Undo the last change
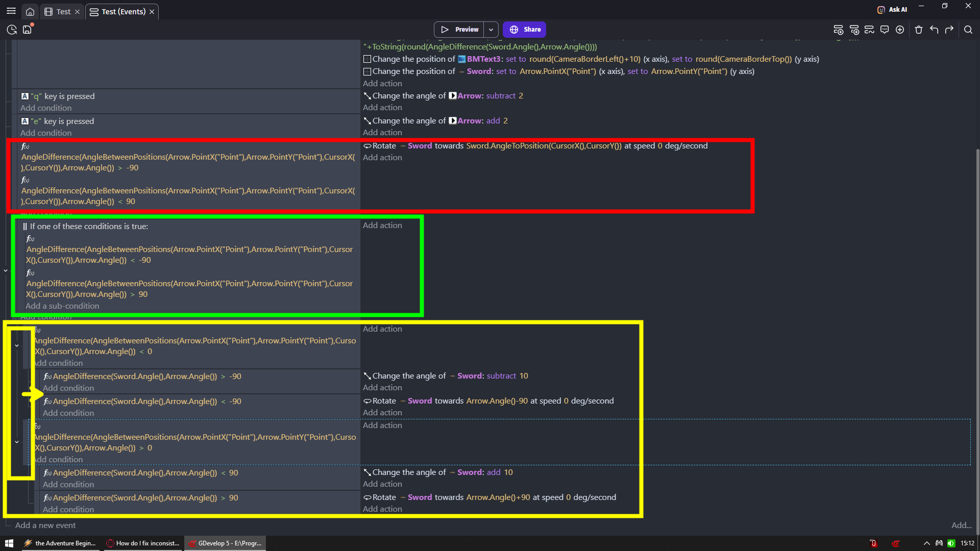 (934, 30)
